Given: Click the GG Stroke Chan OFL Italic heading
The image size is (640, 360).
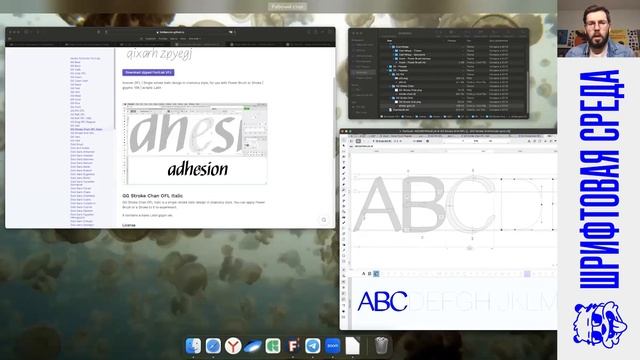Looking at the screenshot, I should point(153,196).
